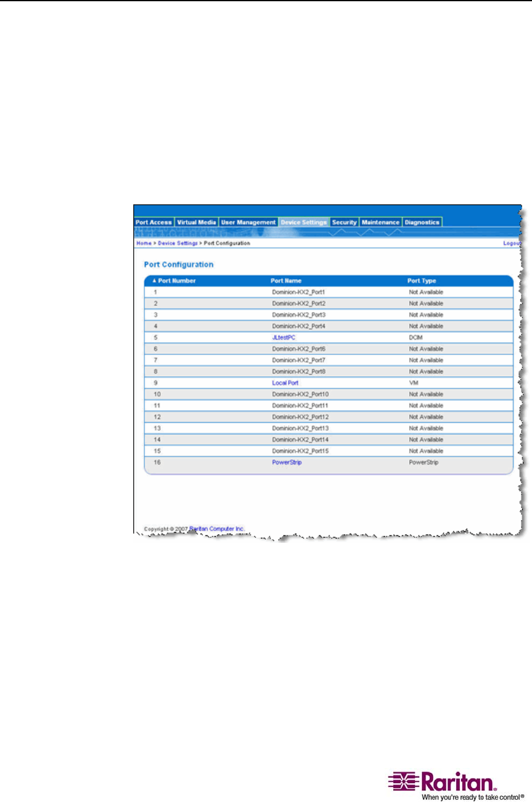This screenshot has width=532, height=809.
Task: Select the Dominion-KX2_Port4 name cell
Action: 298,326
